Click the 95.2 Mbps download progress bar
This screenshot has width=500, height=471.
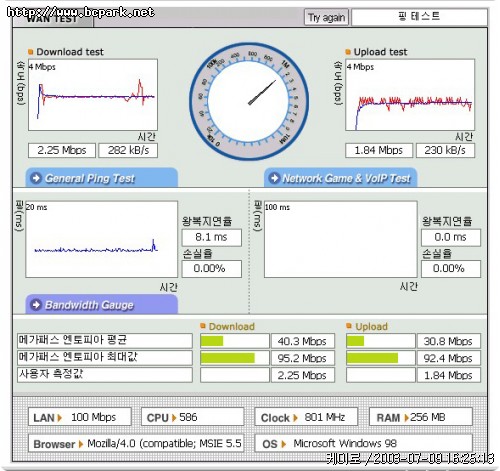click(235, 358)
